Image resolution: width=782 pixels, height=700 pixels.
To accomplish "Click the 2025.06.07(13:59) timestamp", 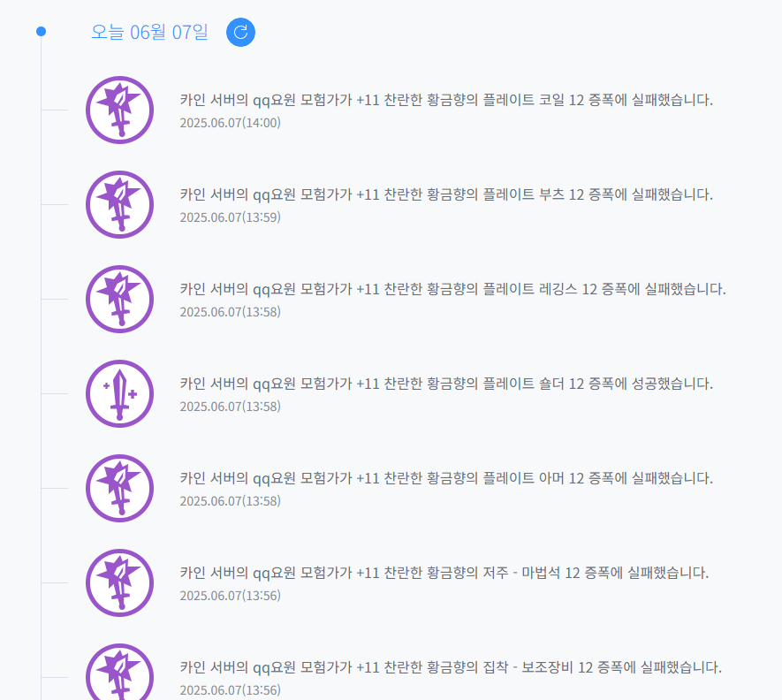I will click(231, 217).
